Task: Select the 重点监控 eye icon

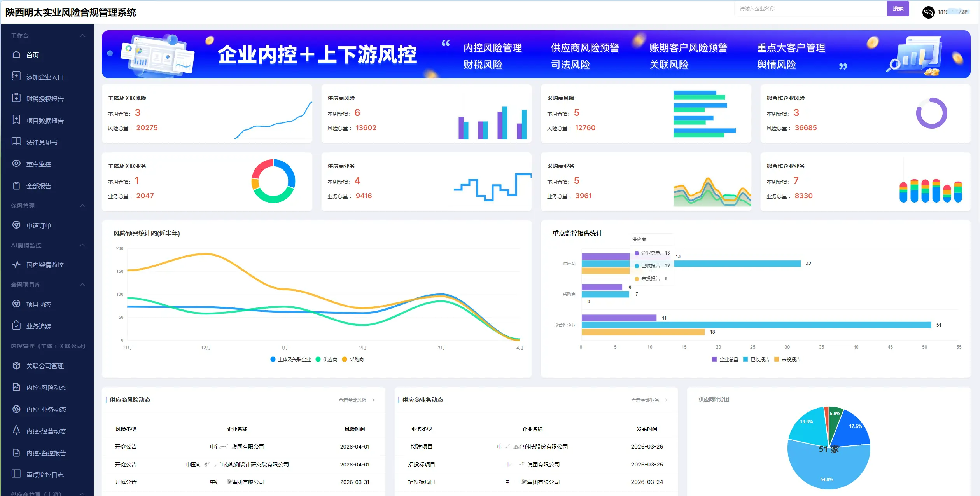Action: 16,164
